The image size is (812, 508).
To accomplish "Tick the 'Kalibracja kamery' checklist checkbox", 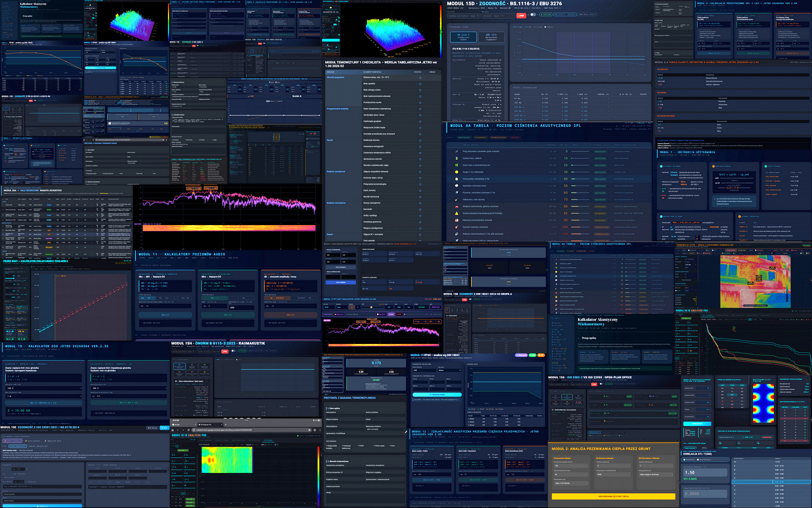I will click(420, 140).
